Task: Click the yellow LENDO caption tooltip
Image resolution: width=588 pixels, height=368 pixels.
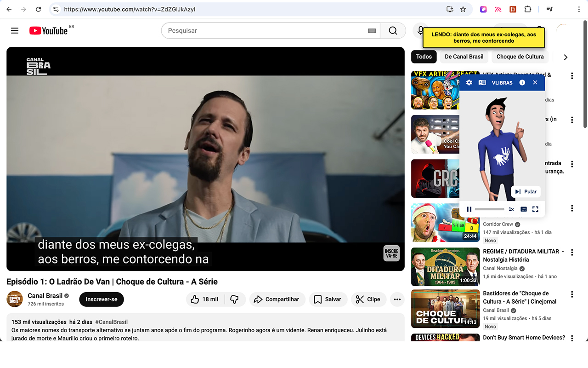Action: [x=484, y=38]
